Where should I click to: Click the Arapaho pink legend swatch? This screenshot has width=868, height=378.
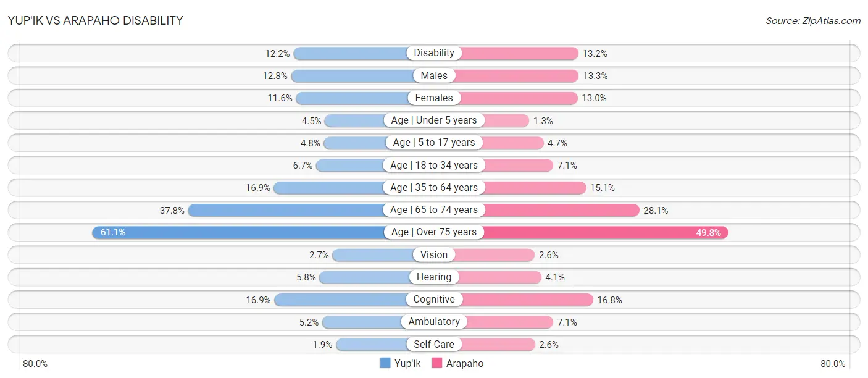[x=437, y=363]
